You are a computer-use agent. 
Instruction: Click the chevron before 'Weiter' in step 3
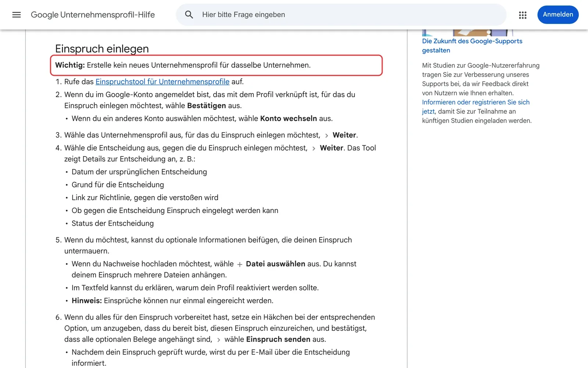326,135
